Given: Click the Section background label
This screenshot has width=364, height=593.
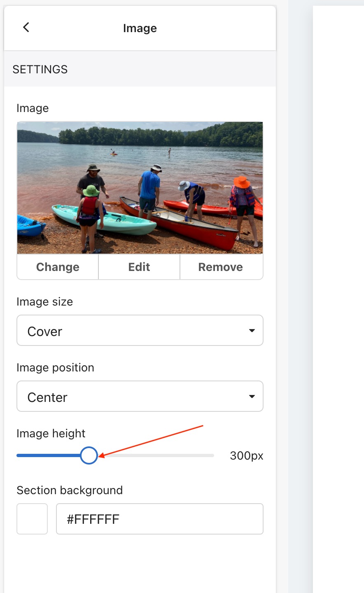Looking at the screenshot, I should (x=70, y=490).
